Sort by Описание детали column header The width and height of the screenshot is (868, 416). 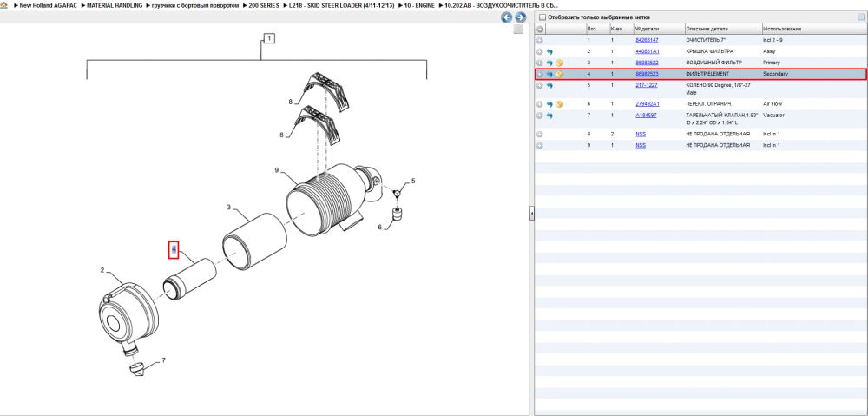click(707, 29)
